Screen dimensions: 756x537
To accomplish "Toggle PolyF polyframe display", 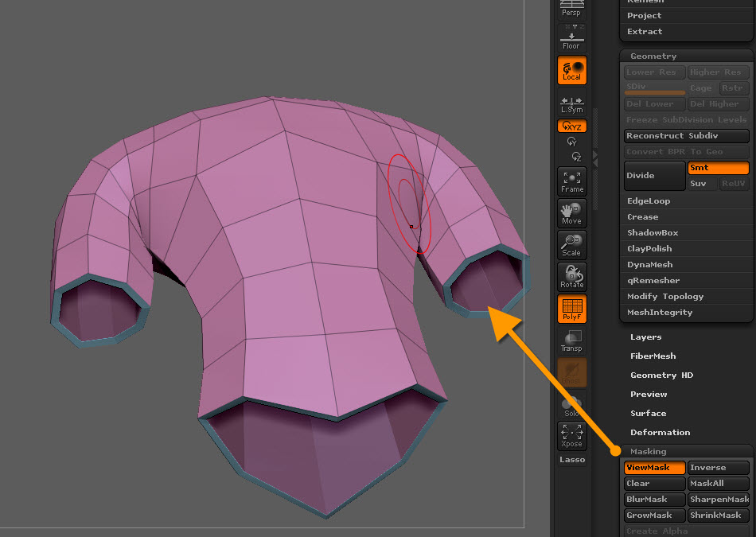I will point(572,309).
